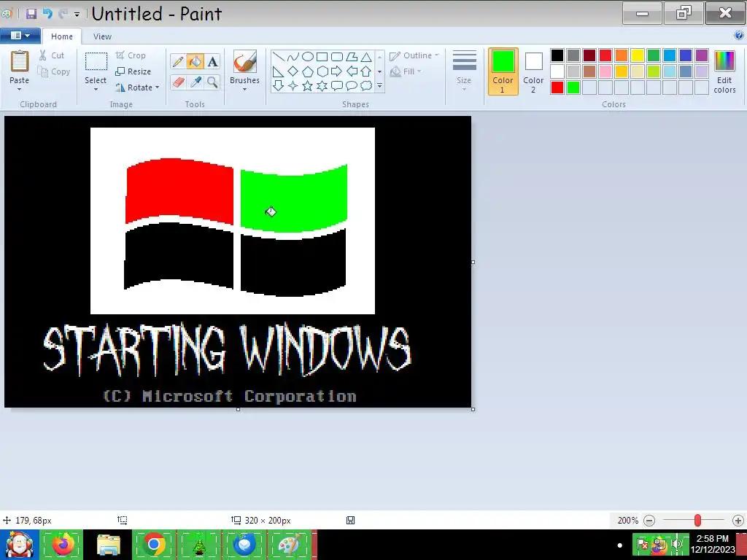Viewport: 747px width, 560px height.
Task: Pick the pink color swatch
Action: [x=605, y=71]
